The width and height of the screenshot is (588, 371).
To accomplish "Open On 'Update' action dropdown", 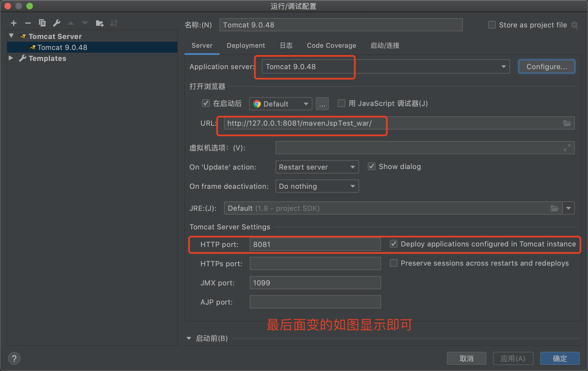I will (x=317, y=167).
